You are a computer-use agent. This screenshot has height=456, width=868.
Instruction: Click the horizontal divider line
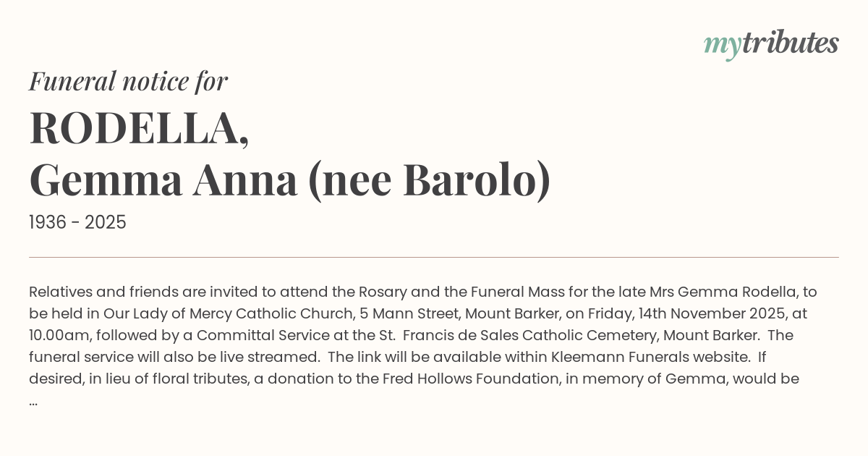(434, 257)
